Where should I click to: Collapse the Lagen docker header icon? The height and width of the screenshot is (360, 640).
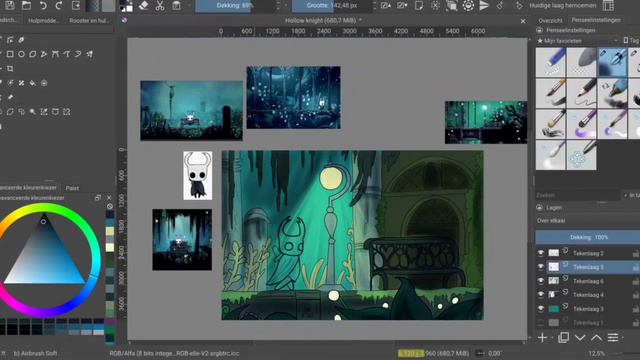click(540, 208)
